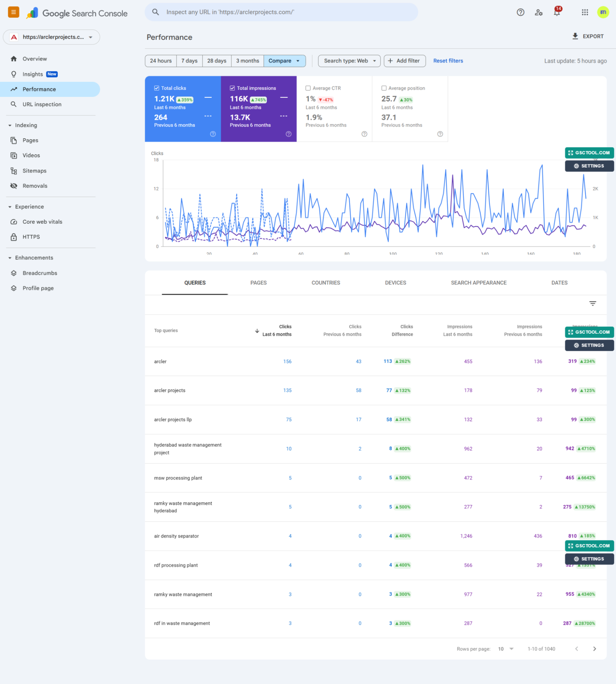Click the help question mark icon

click(x=520, y=12)
